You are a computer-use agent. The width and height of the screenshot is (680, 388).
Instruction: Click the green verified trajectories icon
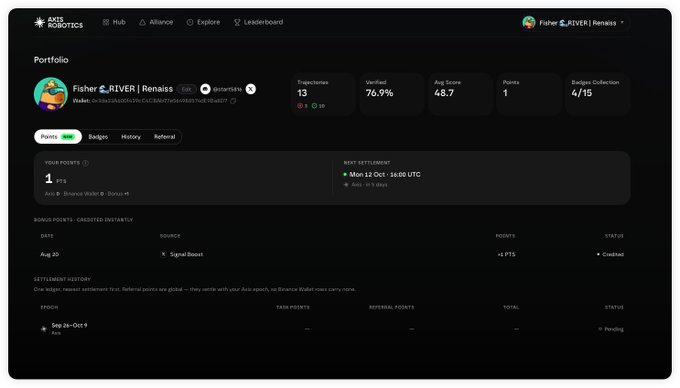[314, 106]
